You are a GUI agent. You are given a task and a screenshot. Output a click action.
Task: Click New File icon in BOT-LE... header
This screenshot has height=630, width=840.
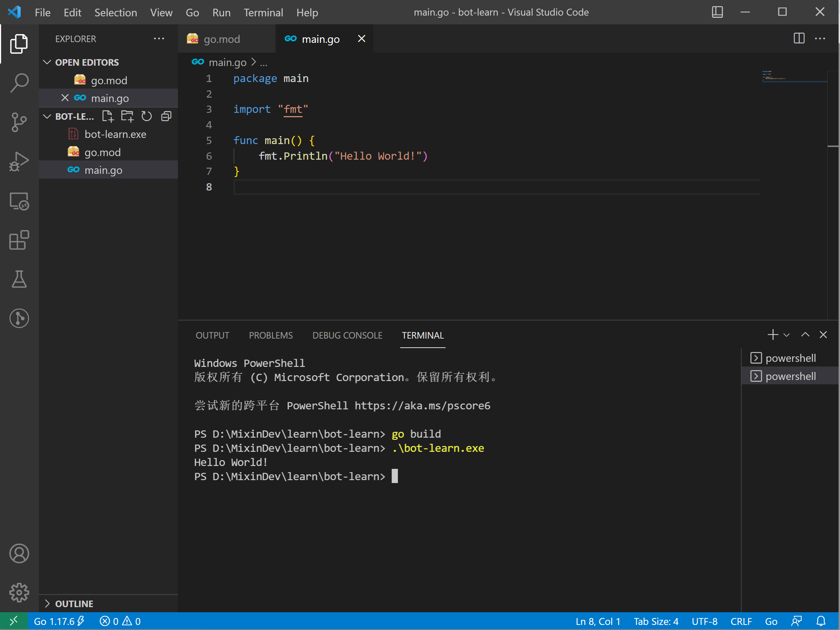[x=108, y=116]
